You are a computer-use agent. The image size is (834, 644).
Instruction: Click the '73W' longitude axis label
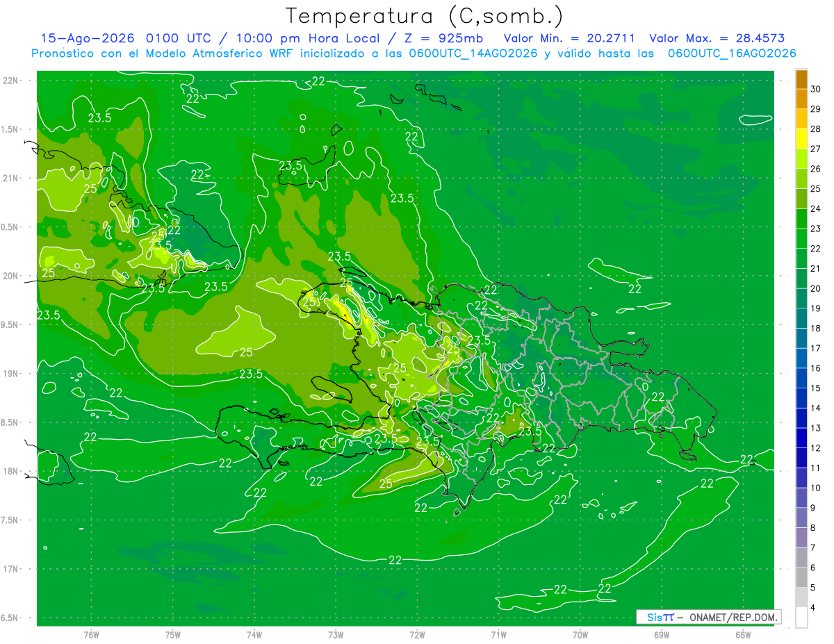pos(336,635)
